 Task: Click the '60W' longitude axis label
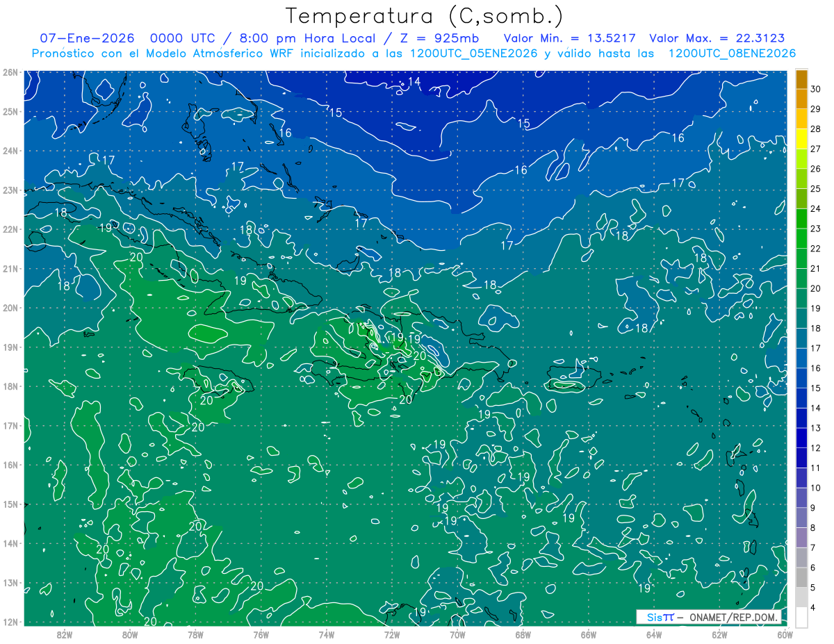click(x=785, y=634)
